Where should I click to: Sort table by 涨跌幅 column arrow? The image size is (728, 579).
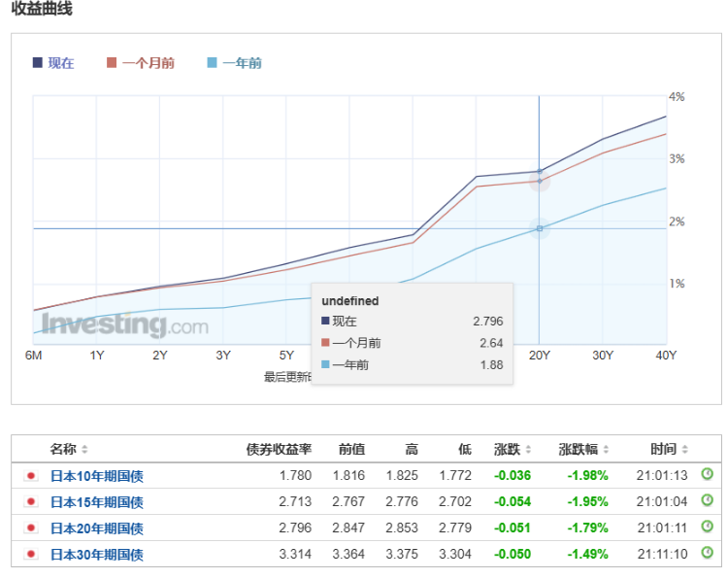609,450
